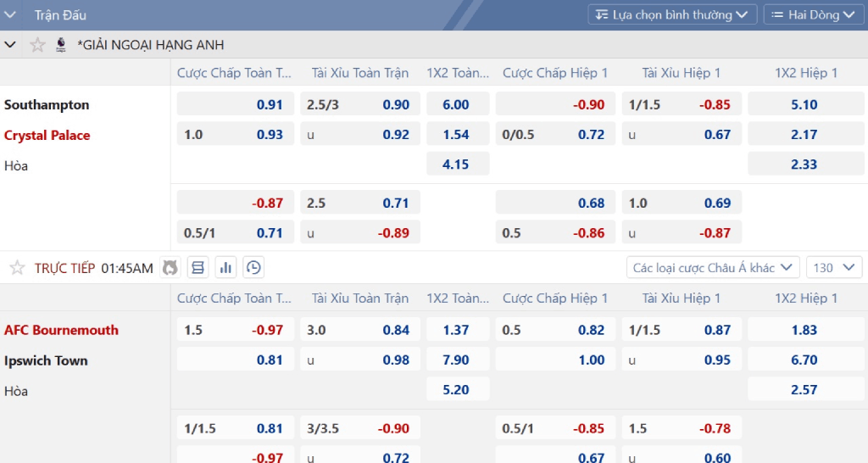
Task: Open the clock history icon
Action: tap(253, 268)
